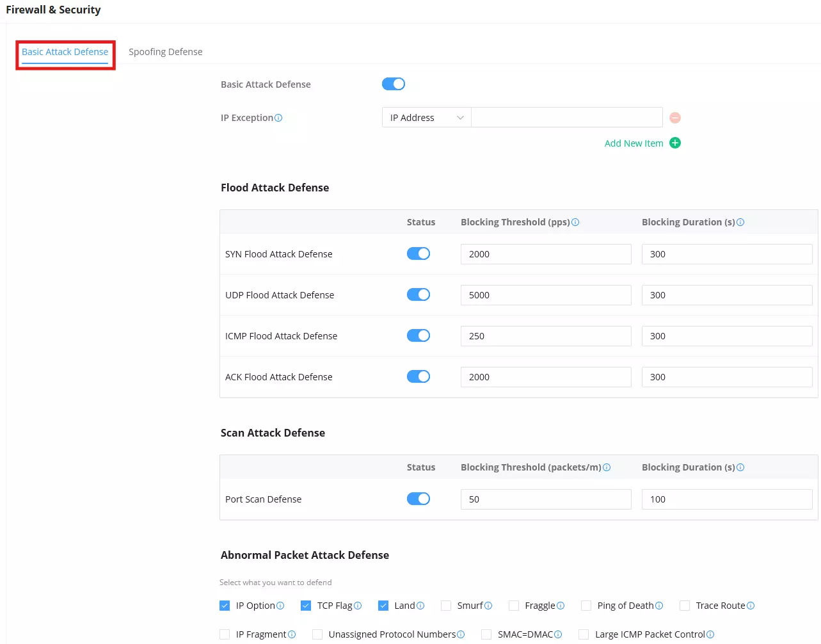821x644 pixels.
Task: Show info for Smurf attack
Action: tap(488, 606)
